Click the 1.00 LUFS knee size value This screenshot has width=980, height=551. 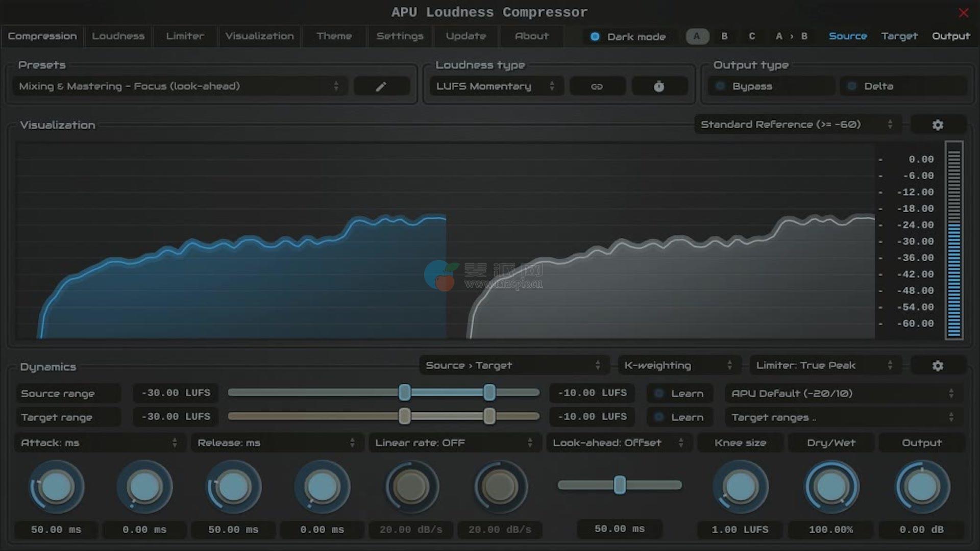(740, 530)
